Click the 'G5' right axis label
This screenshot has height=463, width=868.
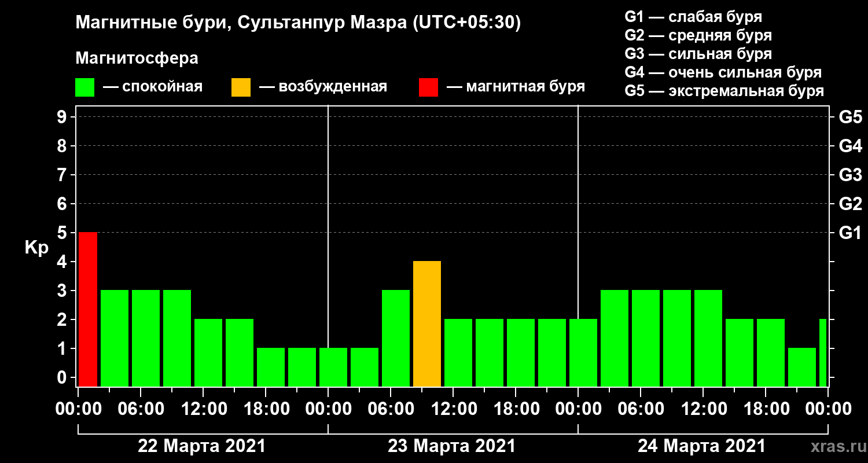coord(851,117)
